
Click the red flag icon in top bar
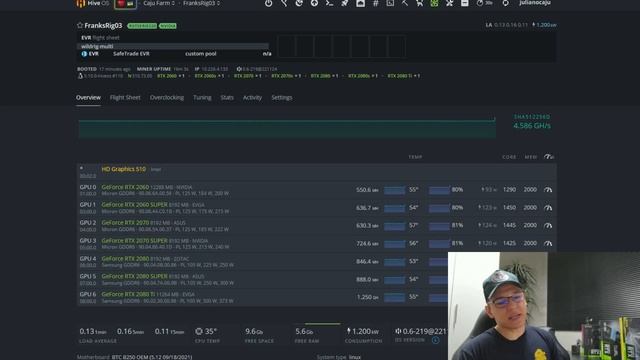121,3
